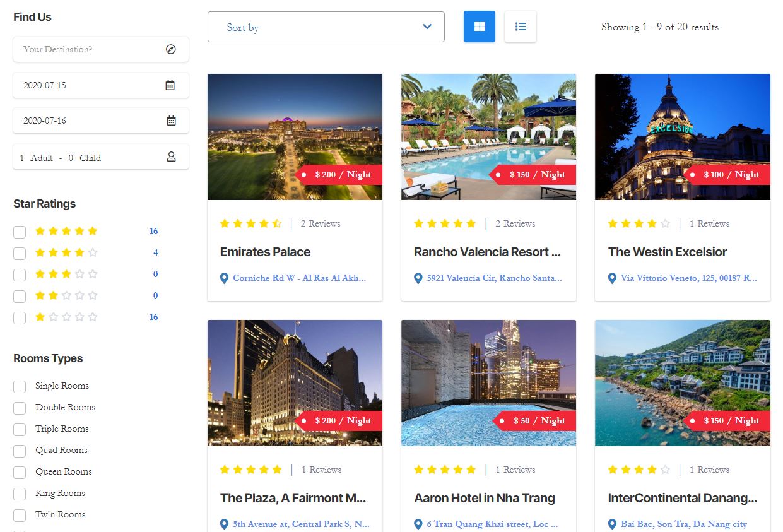Tick the Quad Rooms checkbox
Viewport: 783px width, 532px height.
[x=20, y=451]
